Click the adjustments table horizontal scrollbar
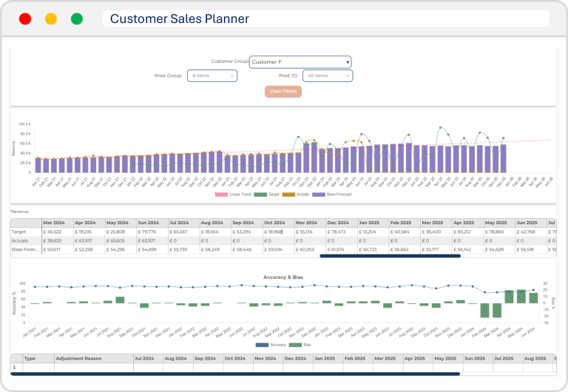 coord(235,374)
